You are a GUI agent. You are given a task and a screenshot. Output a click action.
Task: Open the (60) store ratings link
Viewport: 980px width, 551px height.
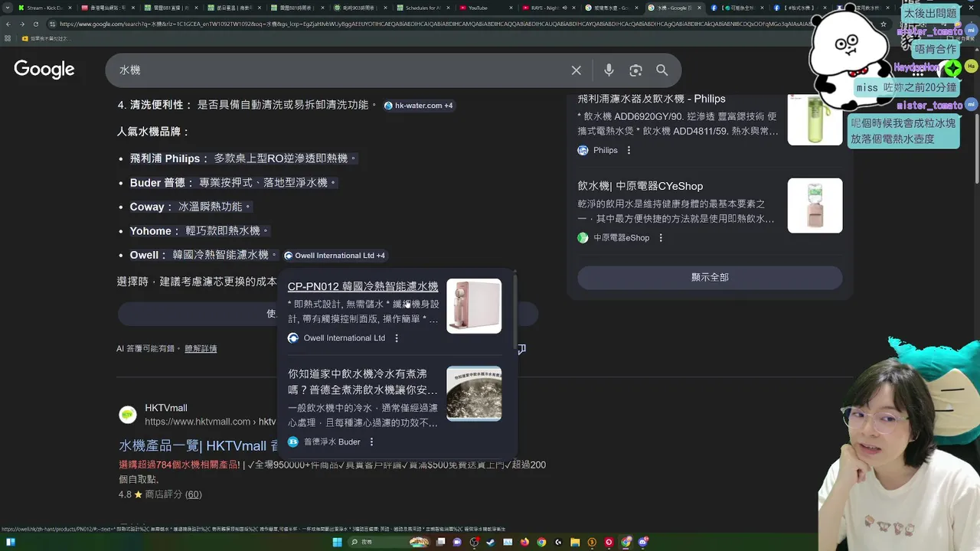193,494
